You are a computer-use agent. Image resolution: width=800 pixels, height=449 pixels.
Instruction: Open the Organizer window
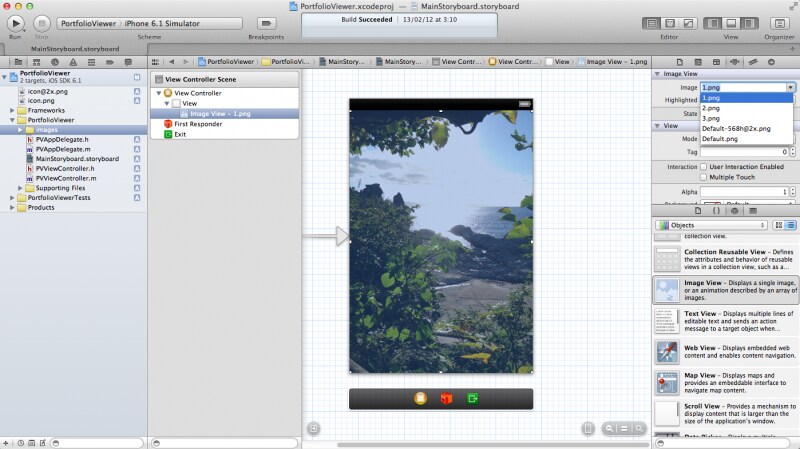click(x=779, y=23)
